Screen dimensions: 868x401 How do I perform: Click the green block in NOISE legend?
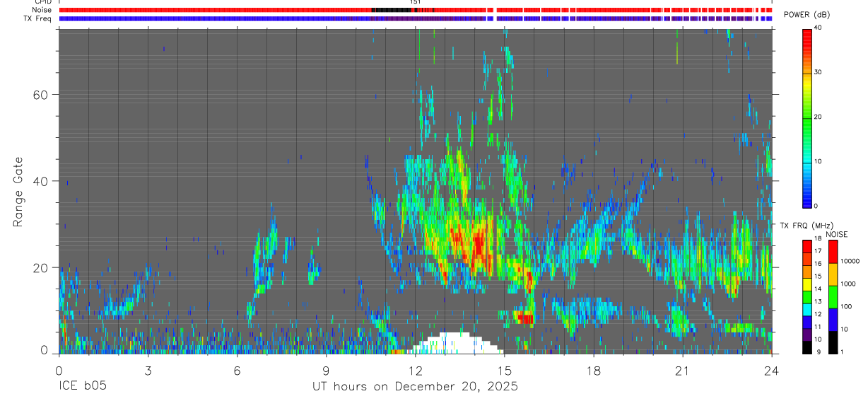click(833, 297)
